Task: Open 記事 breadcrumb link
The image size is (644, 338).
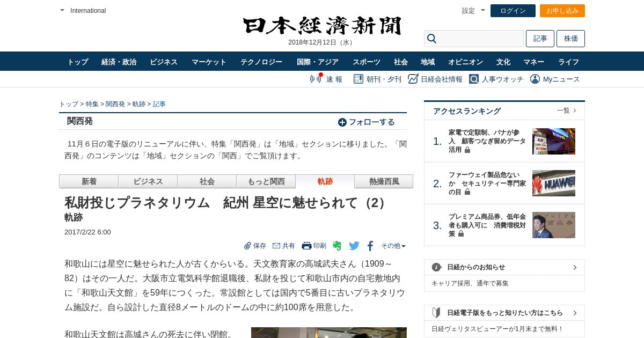Action: [x=159, y=104]
